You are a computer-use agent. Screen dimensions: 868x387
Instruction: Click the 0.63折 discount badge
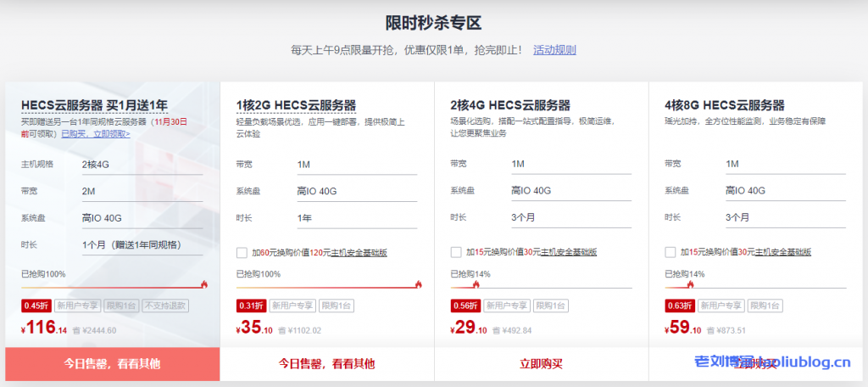pos(680,306)
